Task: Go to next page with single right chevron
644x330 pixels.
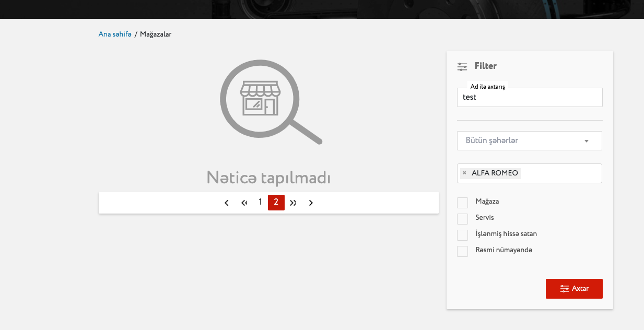Action: (x=311, y=203)
